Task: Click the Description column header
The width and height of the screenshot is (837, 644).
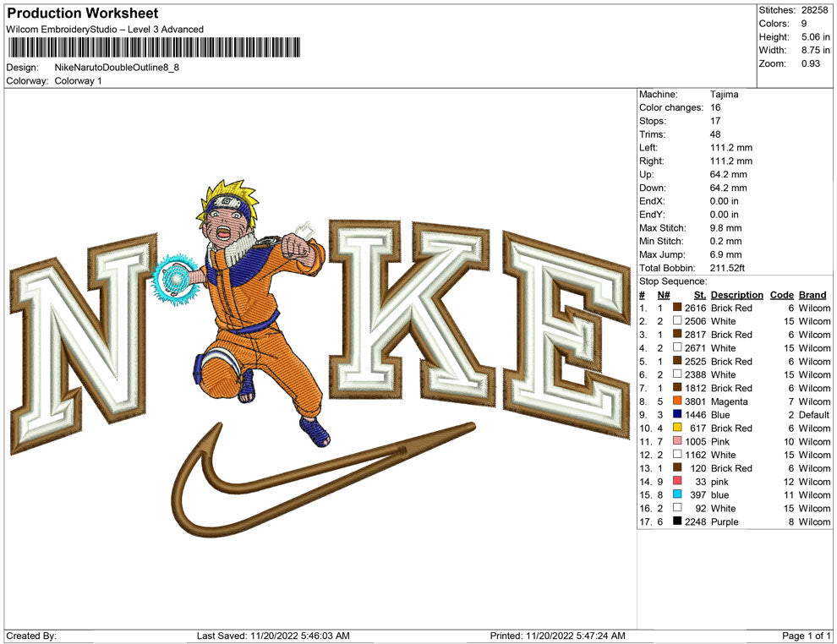Action: tap(736, 295)
